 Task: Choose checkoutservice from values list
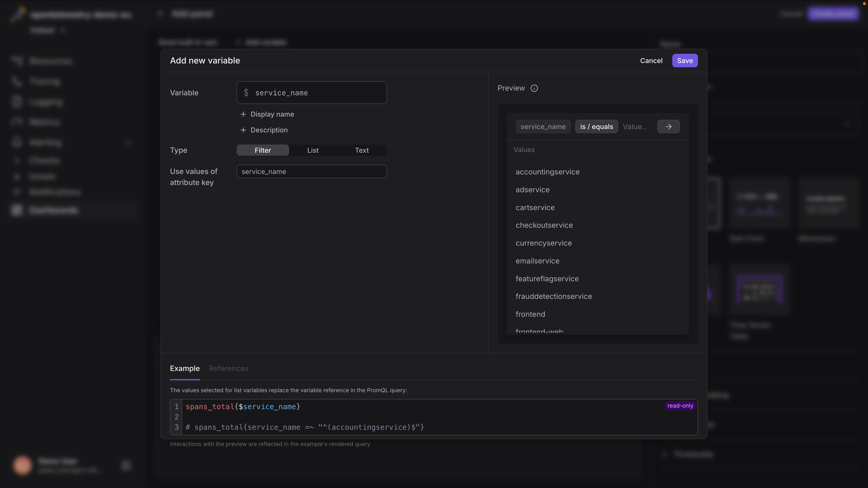coord(544,225)
